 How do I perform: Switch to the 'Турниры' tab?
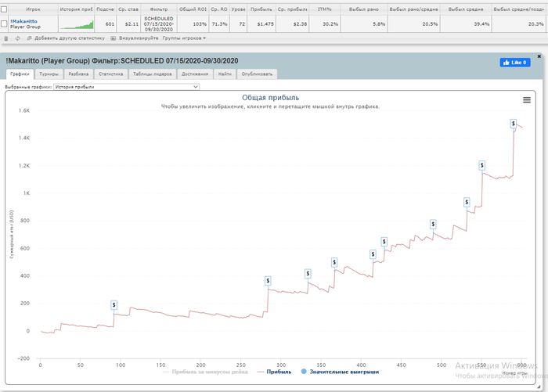click(49, 74)
